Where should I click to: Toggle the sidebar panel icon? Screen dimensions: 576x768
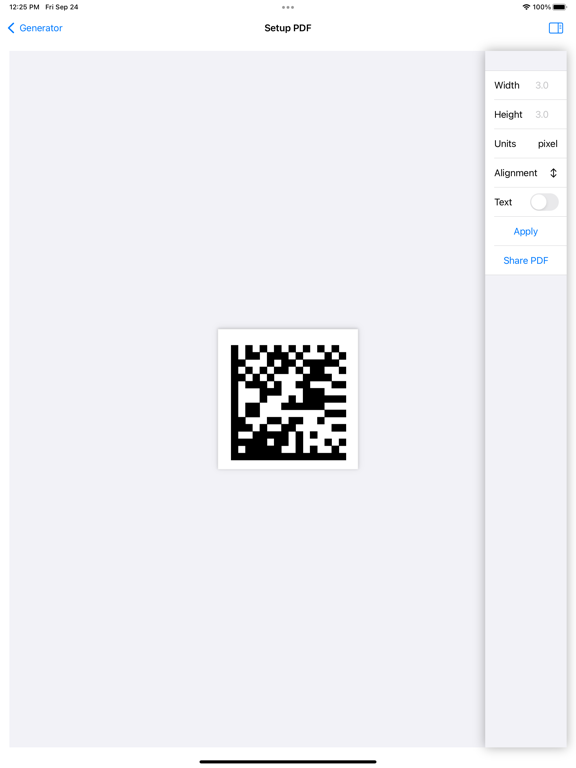click(x=555, y=28)
